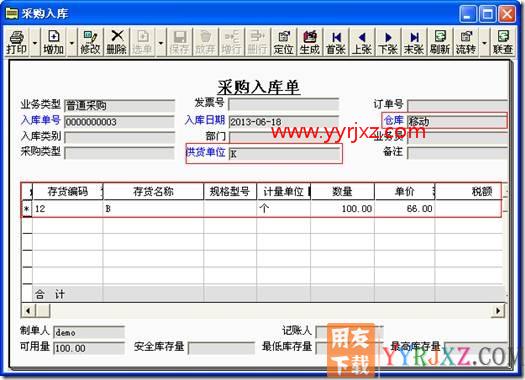Click the 增加 add icon

[x=54, y=42]
